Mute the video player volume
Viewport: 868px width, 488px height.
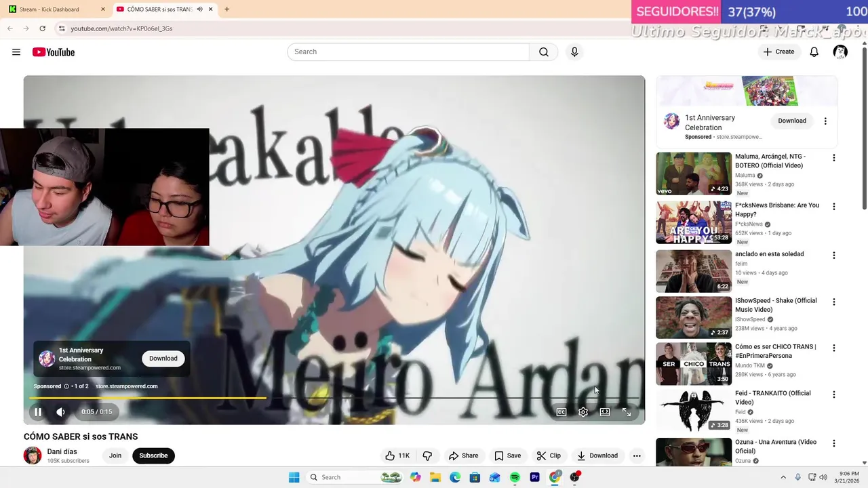tap(60, 412)
